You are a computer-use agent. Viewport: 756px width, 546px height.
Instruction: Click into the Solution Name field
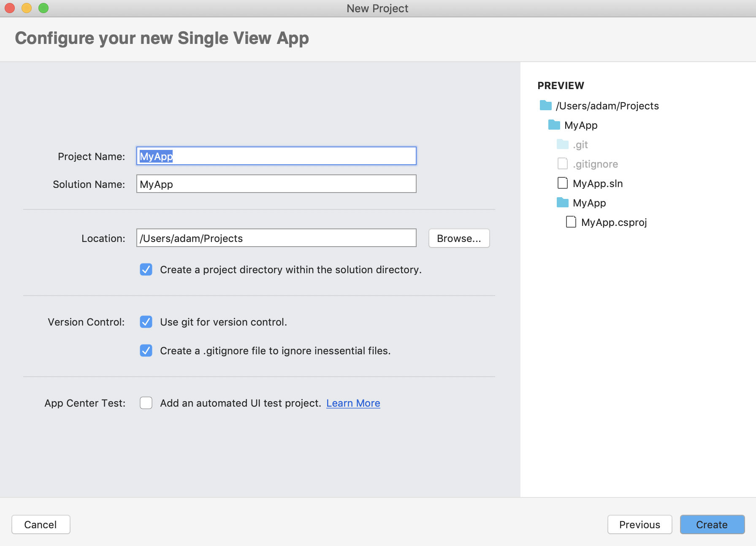(x=276, y=184)
